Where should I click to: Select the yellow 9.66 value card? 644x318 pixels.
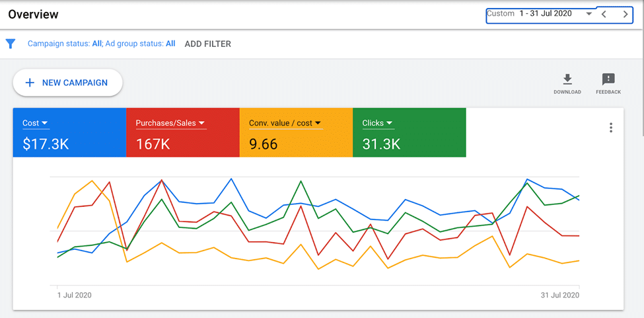click(x=296, y=132)
